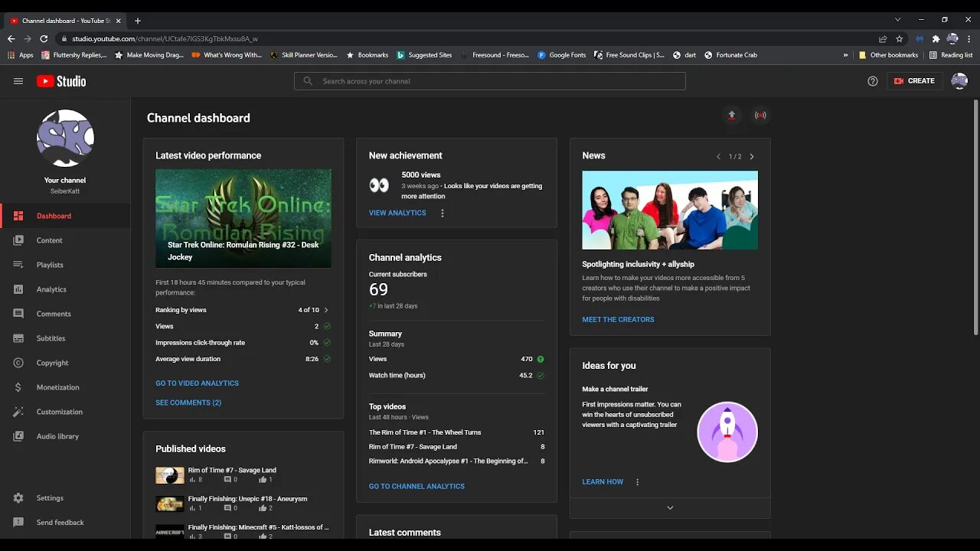The height and width of the screenshot is (551, 980).
Task: Click the News creators image
Action: click(x=670, y=210)
